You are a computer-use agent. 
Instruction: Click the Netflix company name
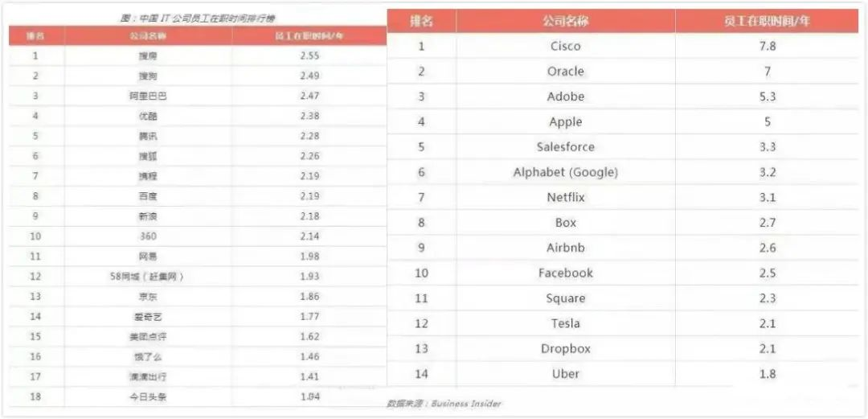565,197
